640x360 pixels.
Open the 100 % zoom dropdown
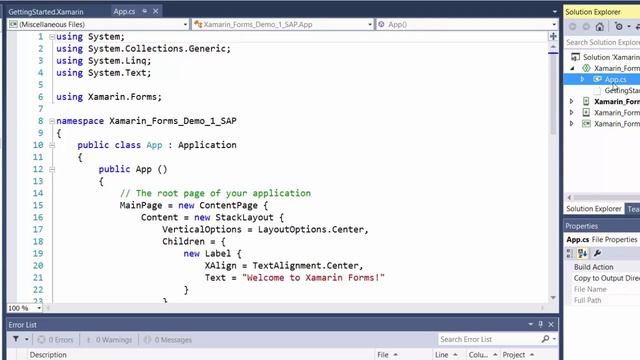coord(39,308)
